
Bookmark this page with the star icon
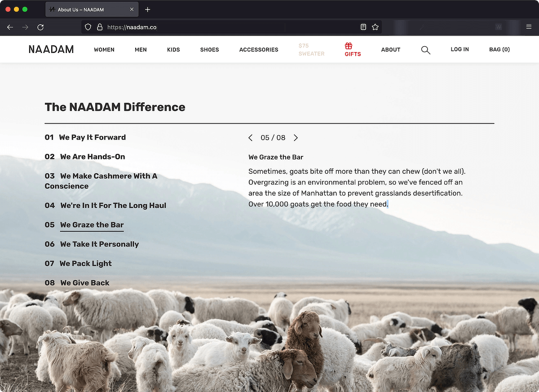pyautogui.click(x=375, y=27)
